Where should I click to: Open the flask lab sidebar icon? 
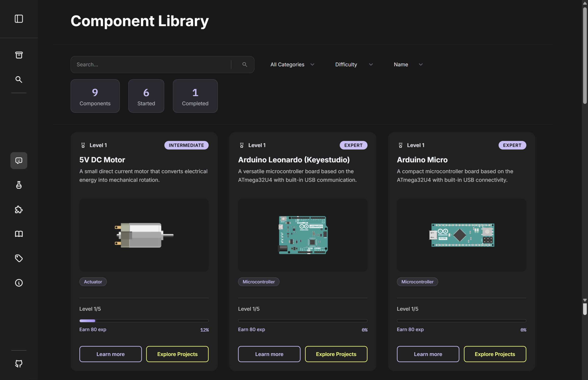point(19,185)
